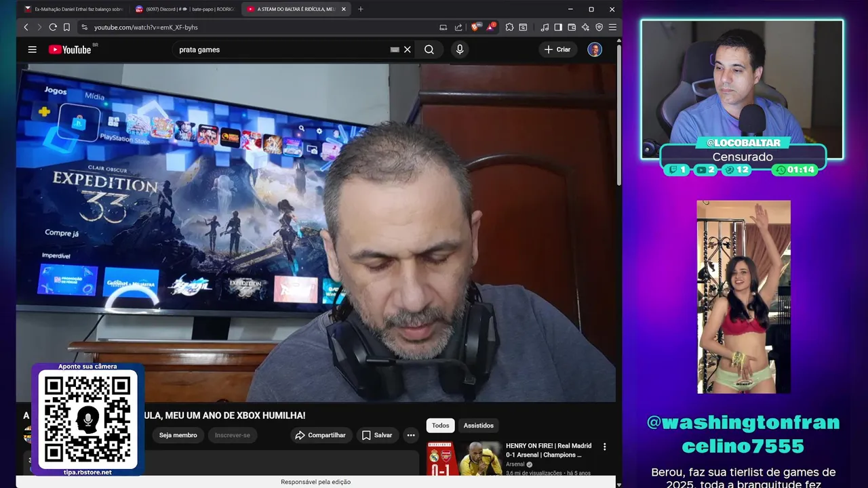This screenshot has width=868, height=488.
Task: Select the youtube.com address bar URL
Action: pyautogui.click(x=146, y=27)
